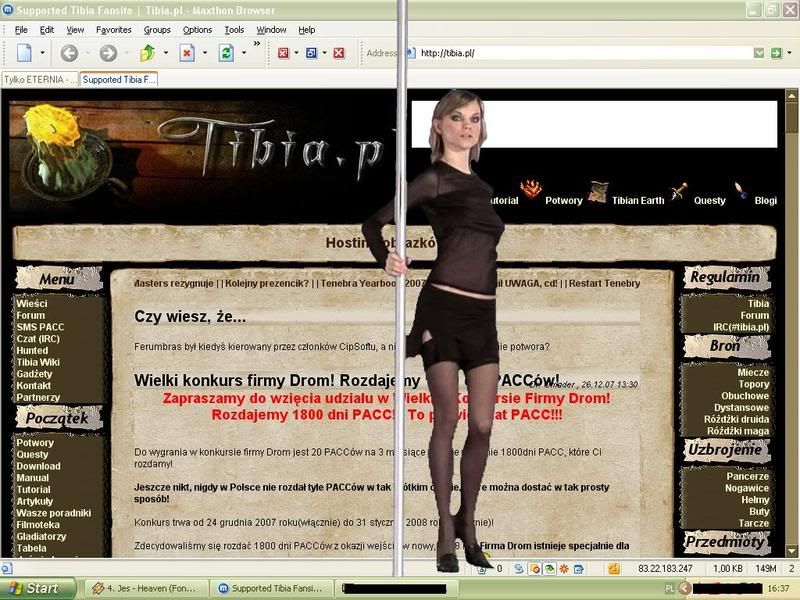Open the Gladiatorzy sidebar link
Image resolution: width=800 pixels, height=600 pixels.
41,537
